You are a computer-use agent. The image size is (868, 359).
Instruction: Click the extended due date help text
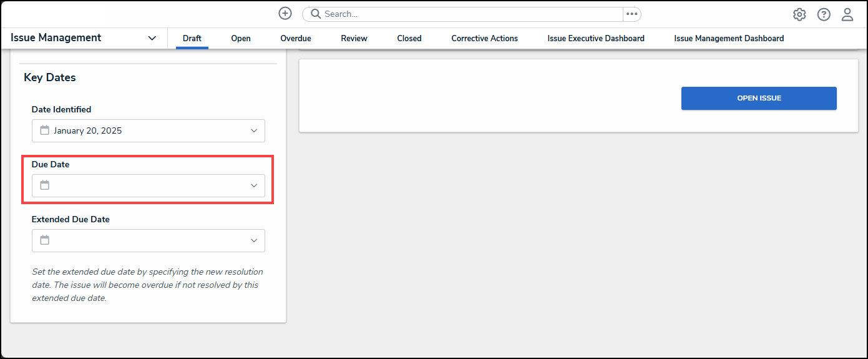[x=147, y=285]
